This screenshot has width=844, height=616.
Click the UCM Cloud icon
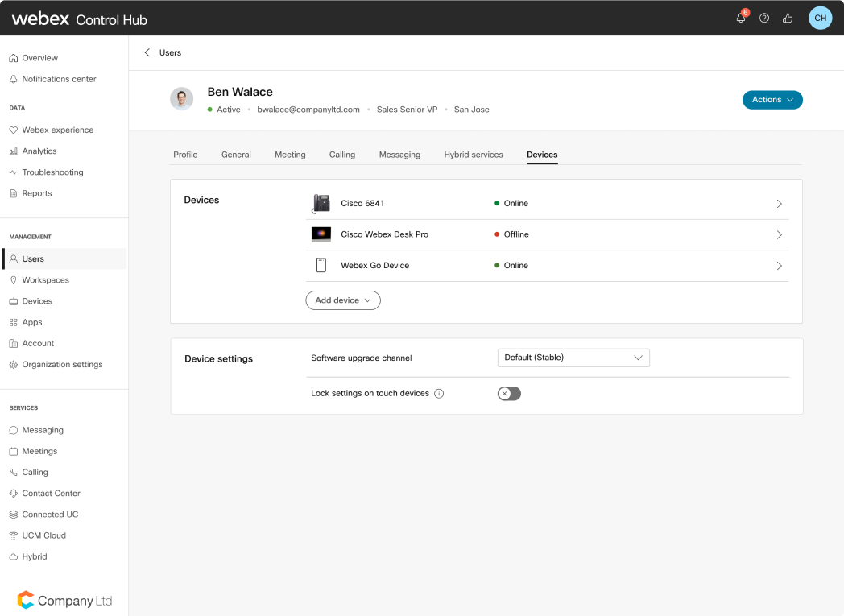14,535
